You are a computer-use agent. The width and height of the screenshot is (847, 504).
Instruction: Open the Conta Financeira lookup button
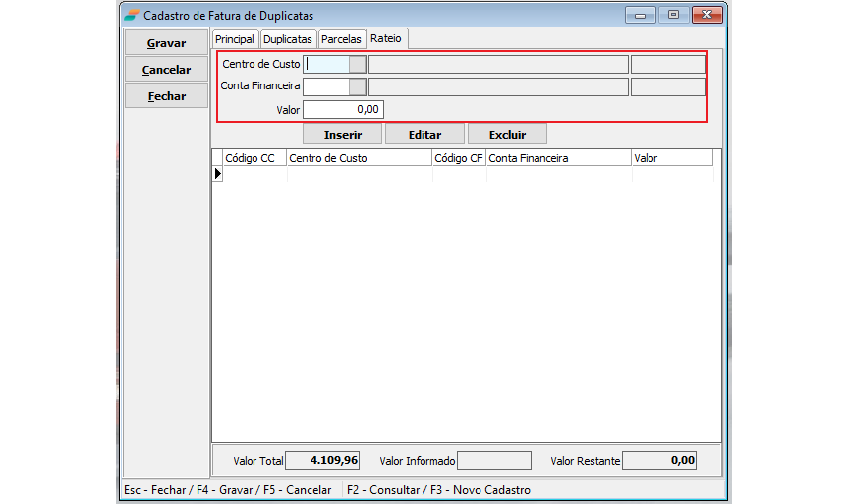(358, 86)
